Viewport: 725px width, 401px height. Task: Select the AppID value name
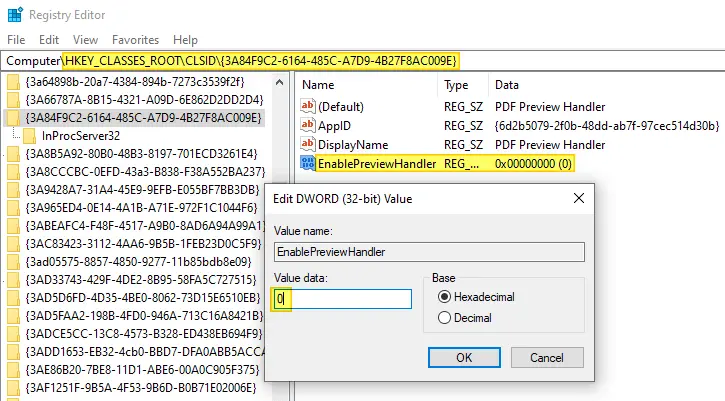click(x=334, y=126)
